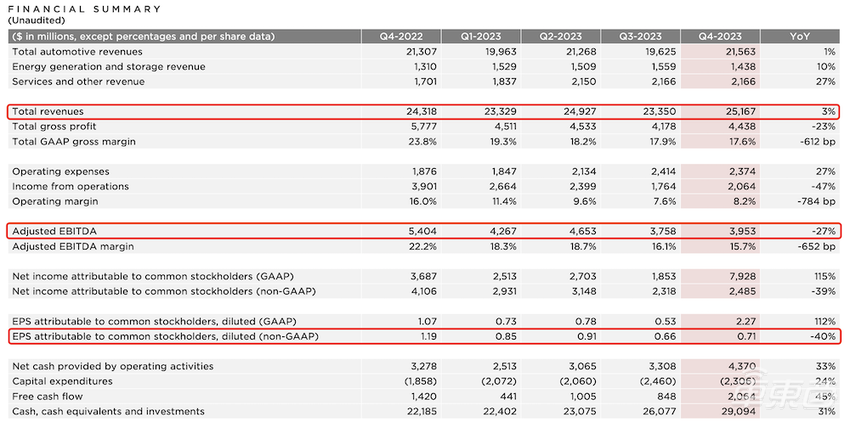Select Total gross profit row label
Viewport: 850px width, 422px height.
pos(52,126)
